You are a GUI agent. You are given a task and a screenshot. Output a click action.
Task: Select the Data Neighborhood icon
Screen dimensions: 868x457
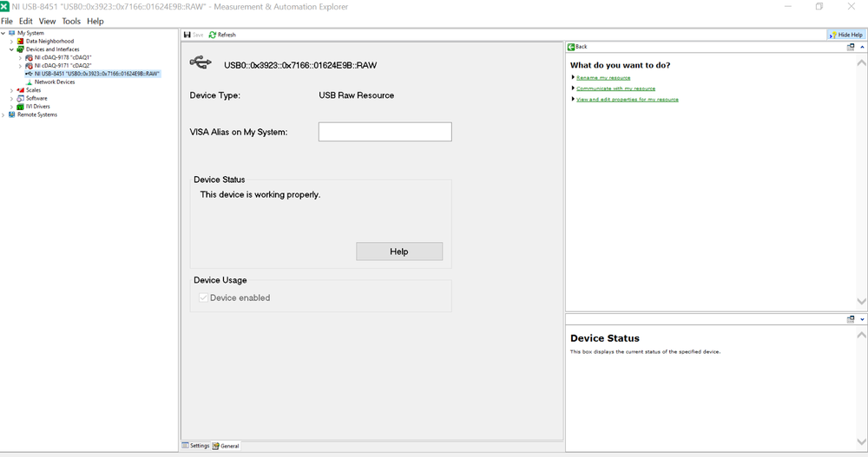point(21,42)
